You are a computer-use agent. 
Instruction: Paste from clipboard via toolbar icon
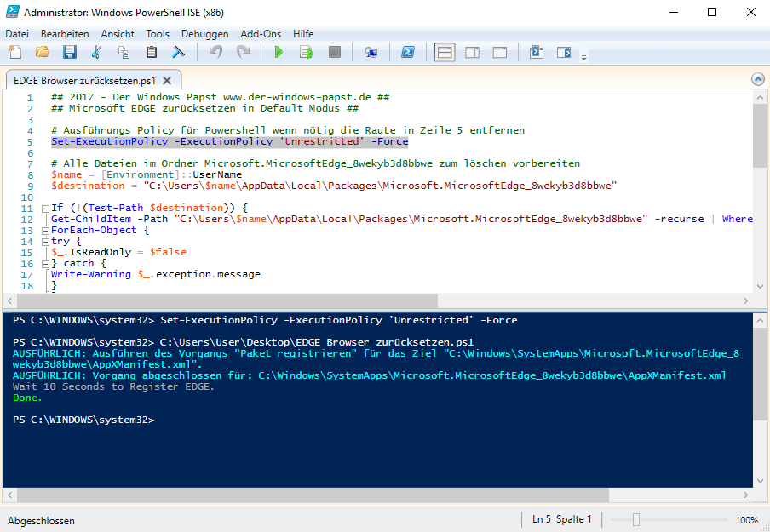click(x=152, y=53)
